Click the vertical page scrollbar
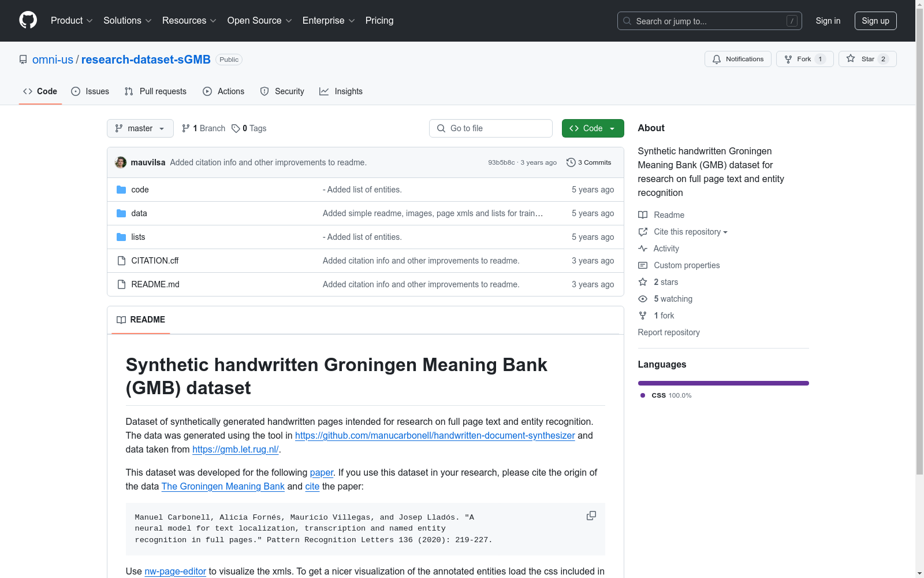924x578 pixels. tap(919, 243)
